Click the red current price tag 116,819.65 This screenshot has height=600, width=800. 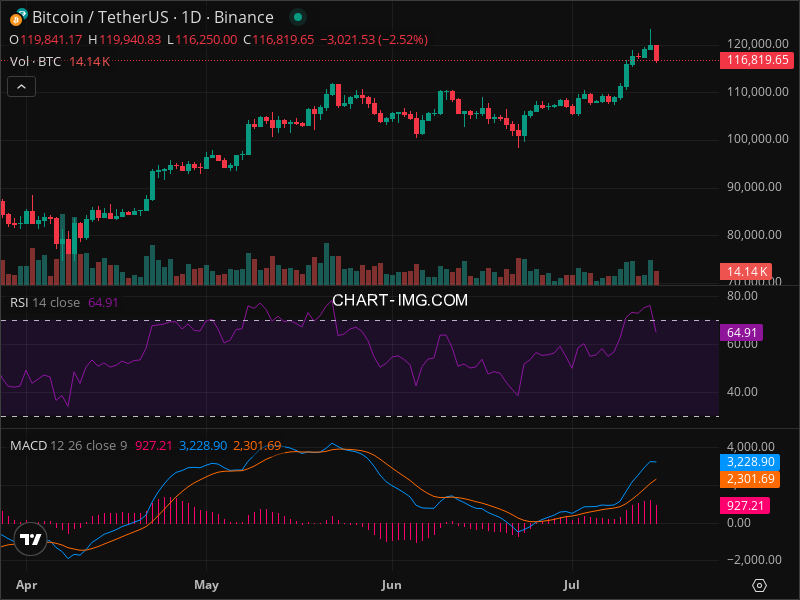click(x=757, y=60)
